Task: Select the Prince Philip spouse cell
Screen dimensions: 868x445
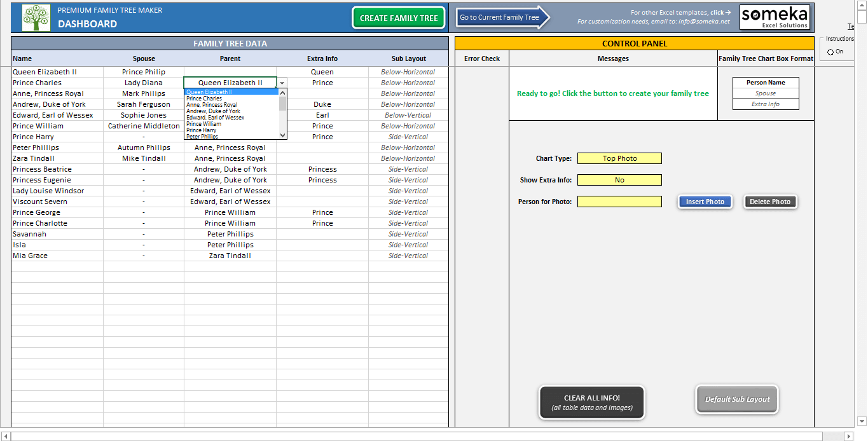Action: click(144, 72)
